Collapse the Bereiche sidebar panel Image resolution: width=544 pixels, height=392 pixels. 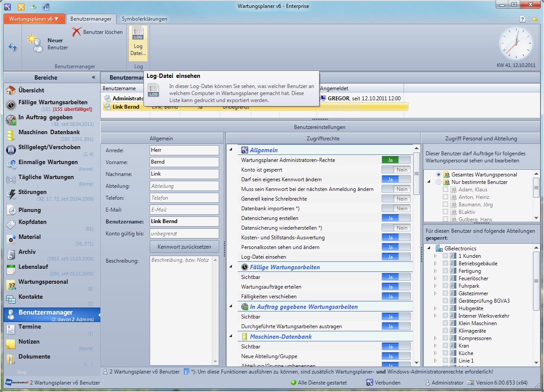point(93,77)
